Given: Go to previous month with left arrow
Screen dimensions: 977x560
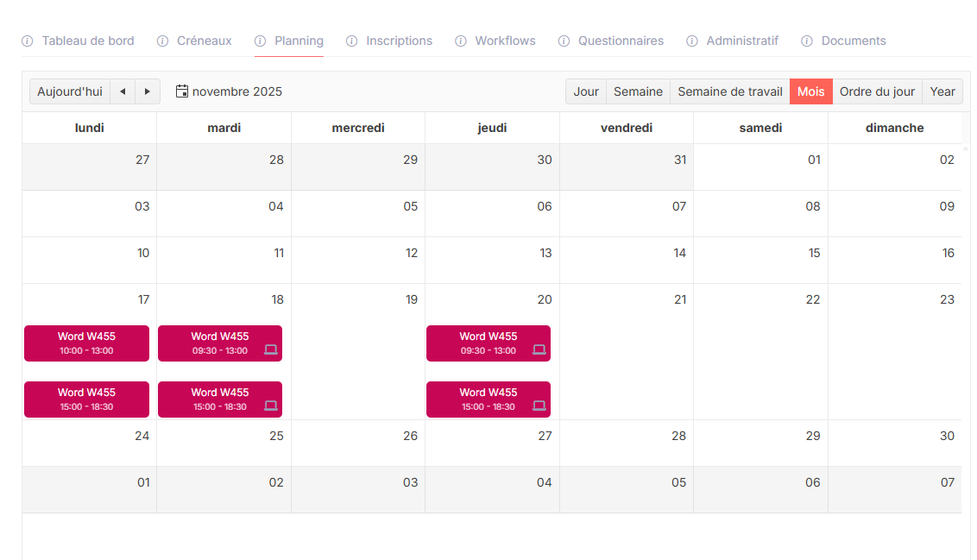Looking at the screenshot, I should (123, 91).
